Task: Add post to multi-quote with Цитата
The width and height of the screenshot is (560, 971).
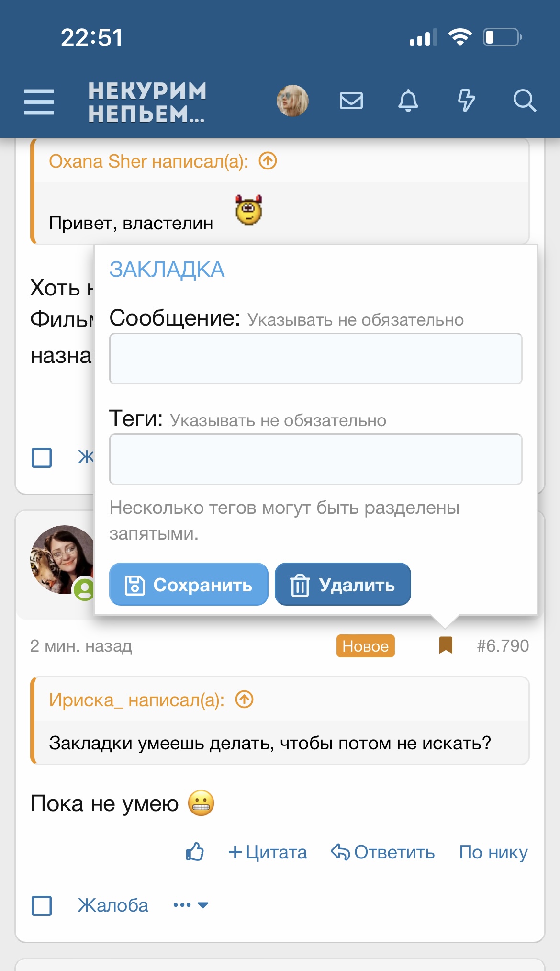Action: 268,852
